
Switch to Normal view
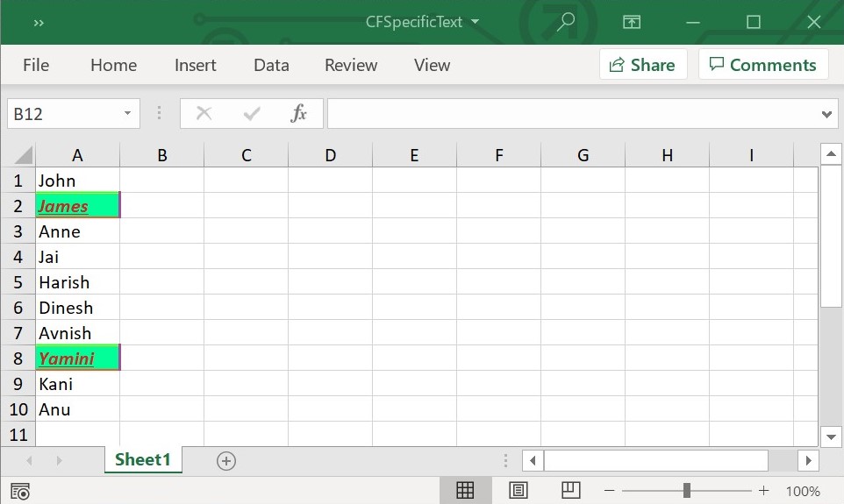click(465, 491)
